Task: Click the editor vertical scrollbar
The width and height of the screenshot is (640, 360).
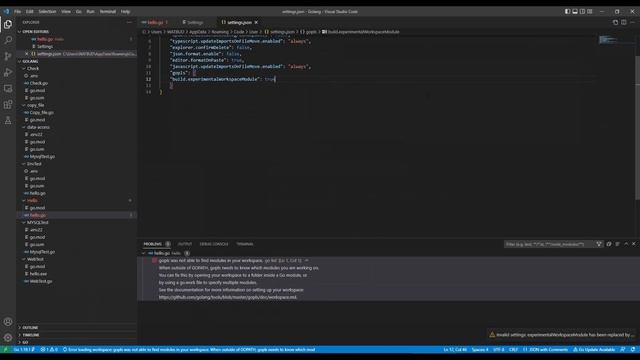Action: (637, 128)
